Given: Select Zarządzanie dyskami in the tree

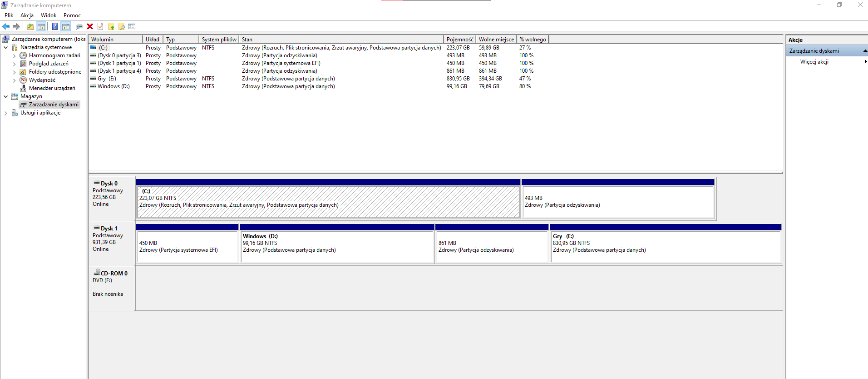Looking at the screenshot, I should point(54,105).
